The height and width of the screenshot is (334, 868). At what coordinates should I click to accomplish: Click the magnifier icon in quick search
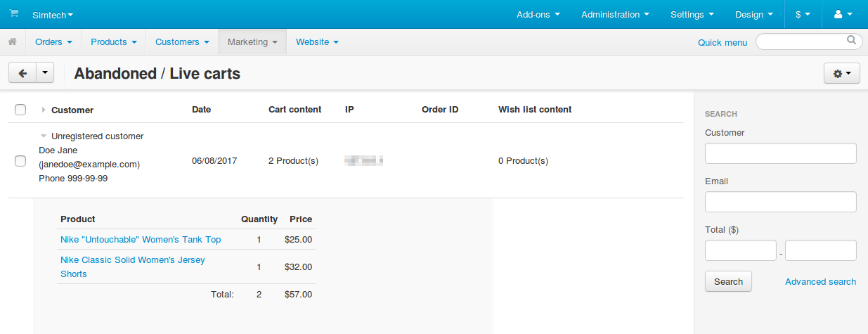(x=852, y=41)
